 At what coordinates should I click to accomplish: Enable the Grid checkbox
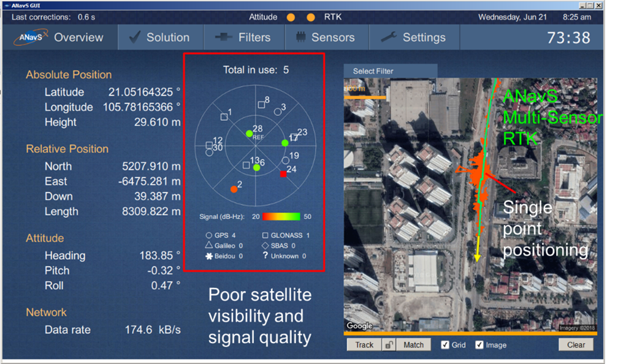(x=446, y=344)
